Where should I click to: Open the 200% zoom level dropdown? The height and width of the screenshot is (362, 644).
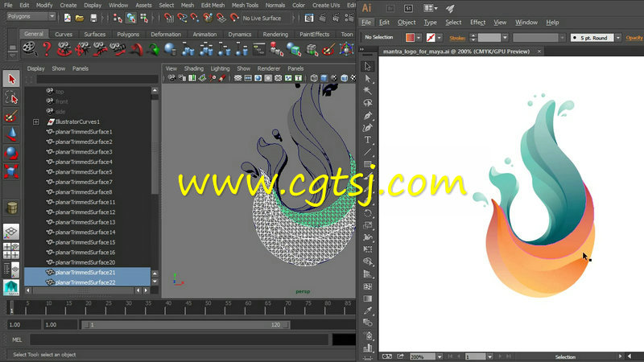pos(440,356)
